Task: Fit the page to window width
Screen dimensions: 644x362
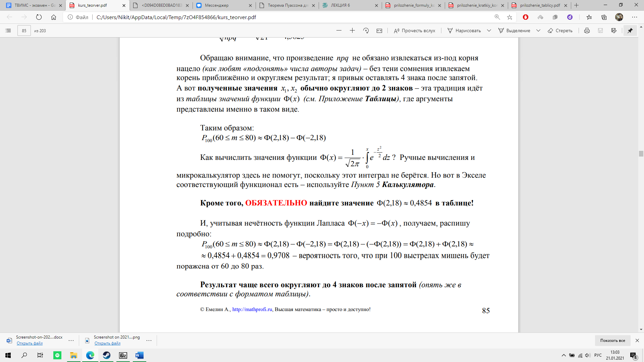Action: coord(379,31)
